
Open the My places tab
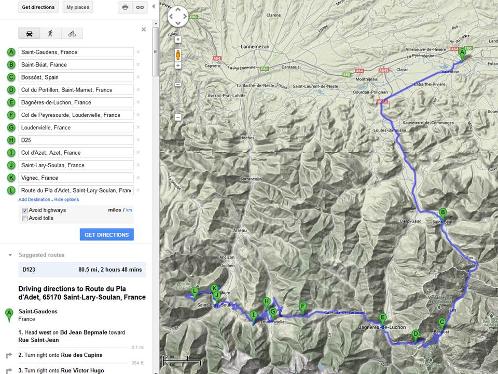(x=78, y=7)
